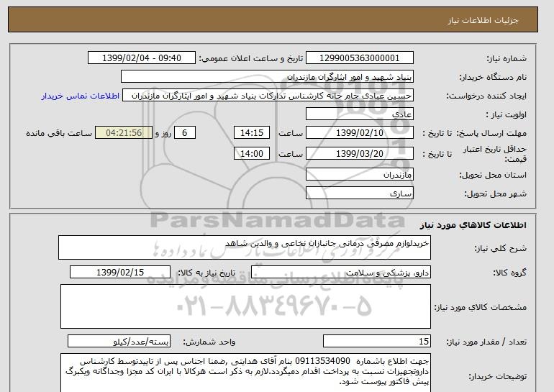Click the validity time field 14:00
The image size is (554, 392).
tap(252, 154)
